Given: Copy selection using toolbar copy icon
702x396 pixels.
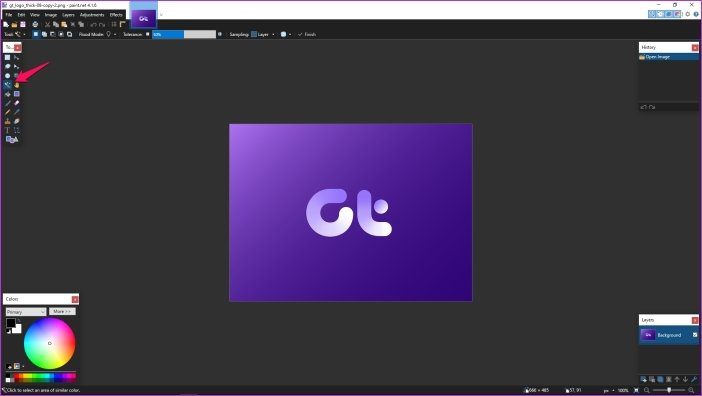Looking at the screenshot, I should point(56,25).
